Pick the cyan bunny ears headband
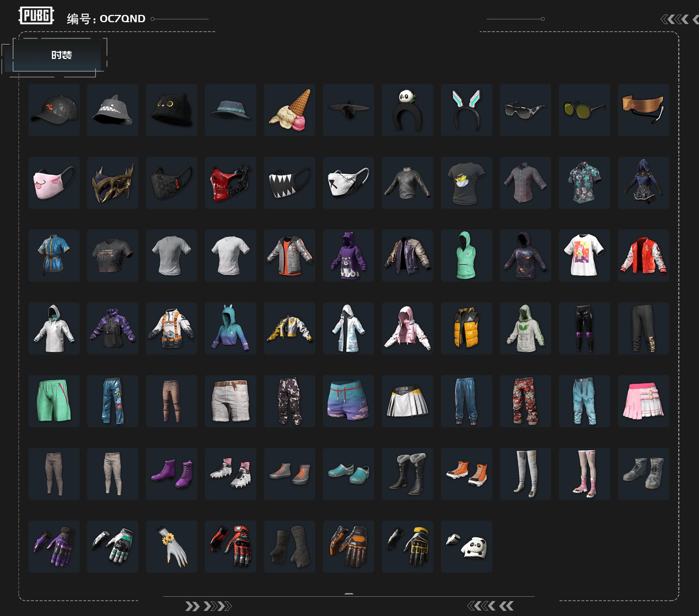Image resolution: width=699 pixels, height=616 pixels. coord(466,110)
